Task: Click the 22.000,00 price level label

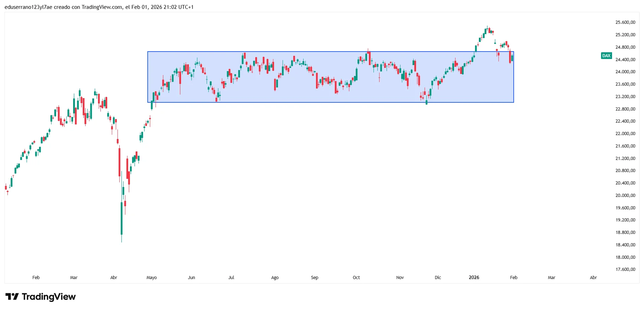Action: coord(625,134)
